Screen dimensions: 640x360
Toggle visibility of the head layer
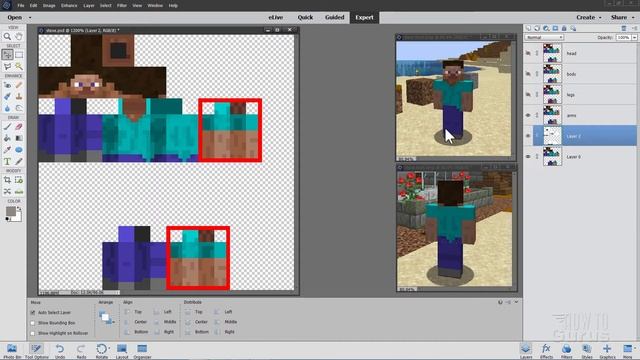coord(528,53)
